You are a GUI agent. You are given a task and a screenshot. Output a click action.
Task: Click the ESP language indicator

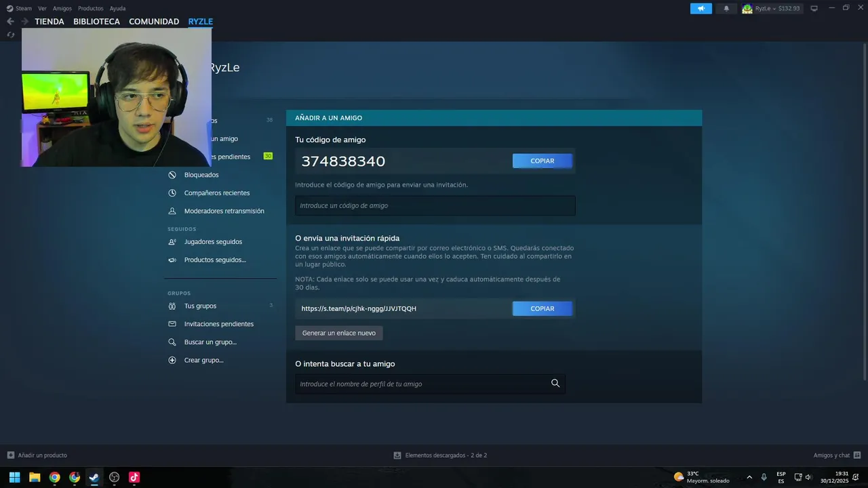[781, 477]
